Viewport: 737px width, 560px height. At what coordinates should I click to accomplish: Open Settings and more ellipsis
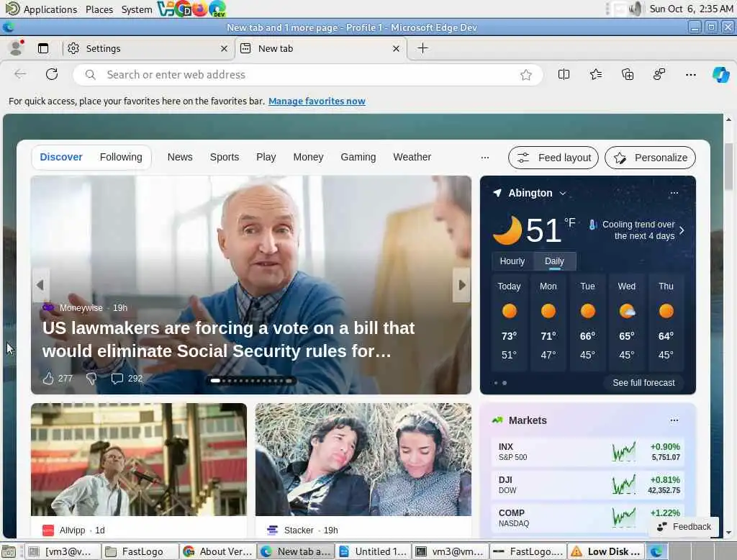pyautogui.click(x=690, y=74)
